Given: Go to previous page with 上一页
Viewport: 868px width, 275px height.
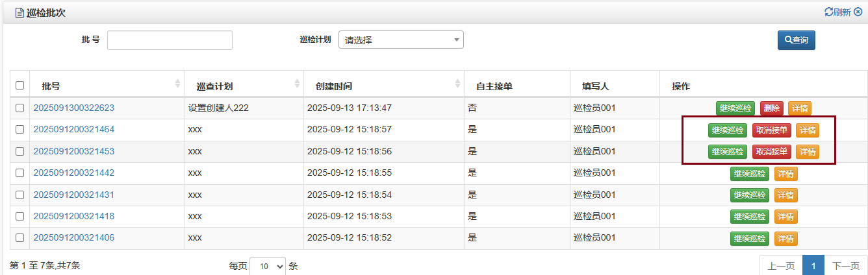Looking at the screenshot, I should pos(781,266).
